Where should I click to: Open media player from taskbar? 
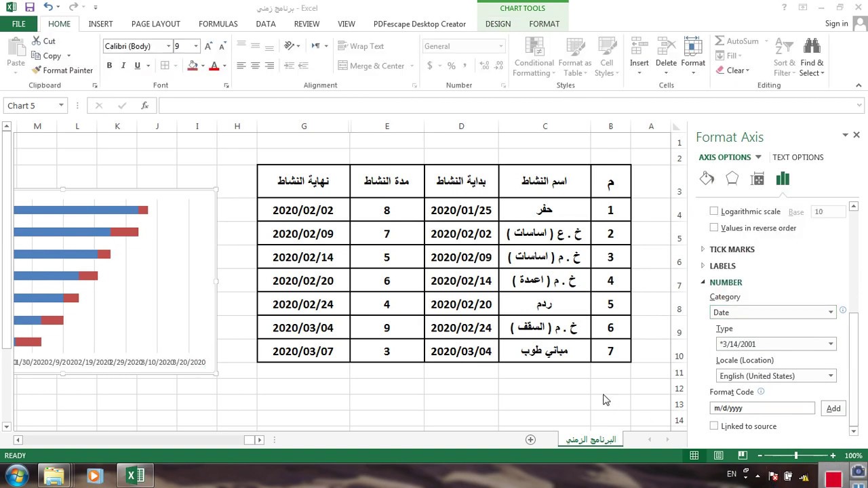[94, 476]
